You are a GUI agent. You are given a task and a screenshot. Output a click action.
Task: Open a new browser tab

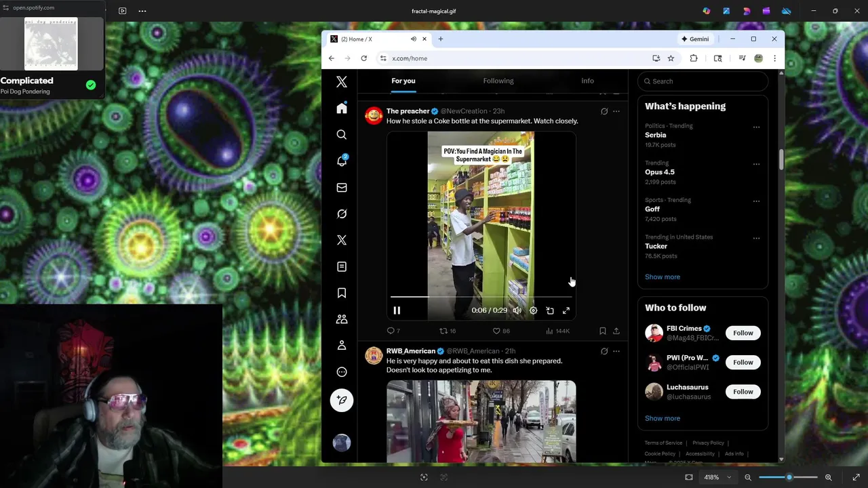(441, 39)
